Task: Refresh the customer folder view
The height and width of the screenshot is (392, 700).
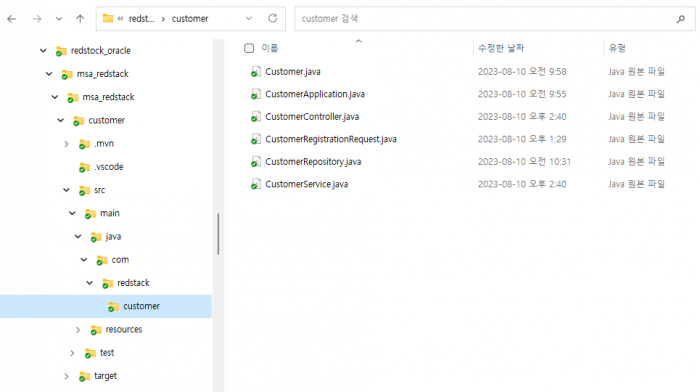Action: click(x=272, y=18)
